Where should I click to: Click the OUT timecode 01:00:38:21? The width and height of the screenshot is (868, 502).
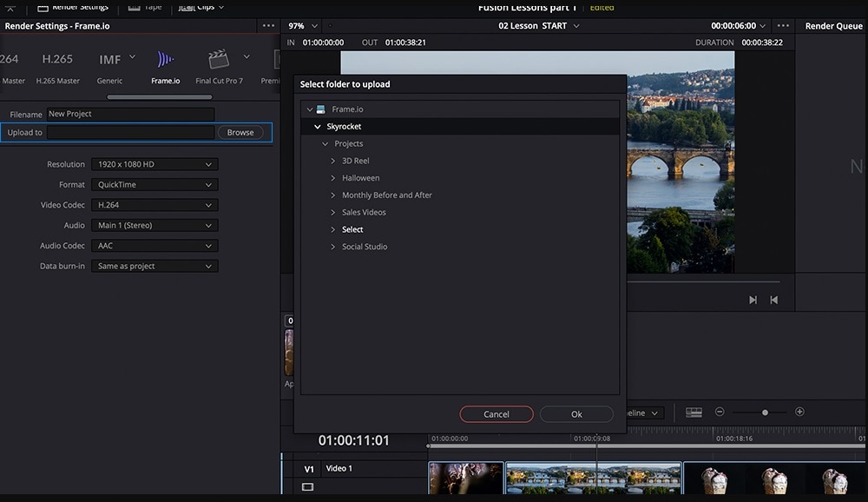(405, 43)
